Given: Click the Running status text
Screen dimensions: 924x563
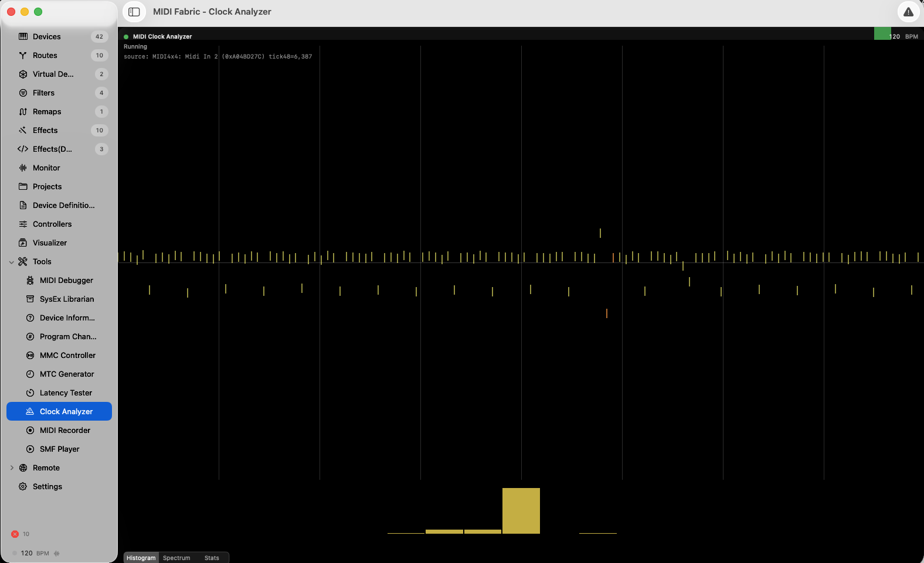Looking at the screenshot, I should pyautogui.click(x=135, y=47).
